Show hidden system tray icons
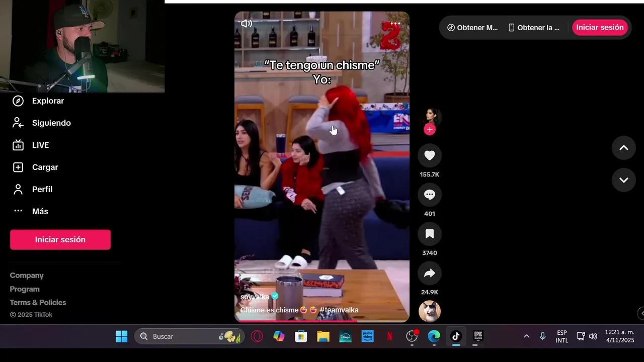This screenshot has width=644, height=362. tap(526, 336)
